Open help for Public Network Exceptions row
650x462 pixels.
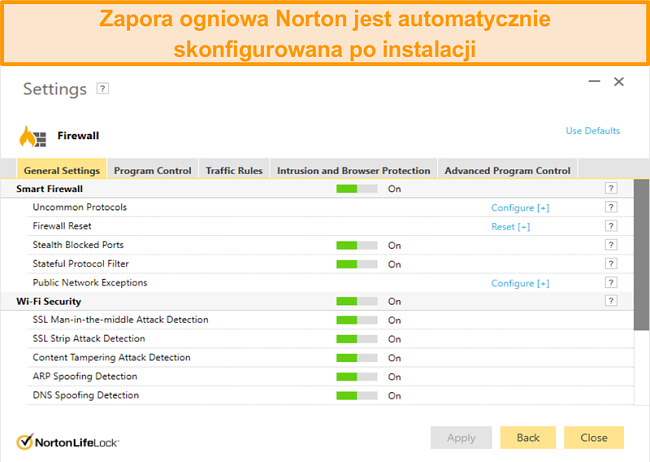[x=611, y=282]
